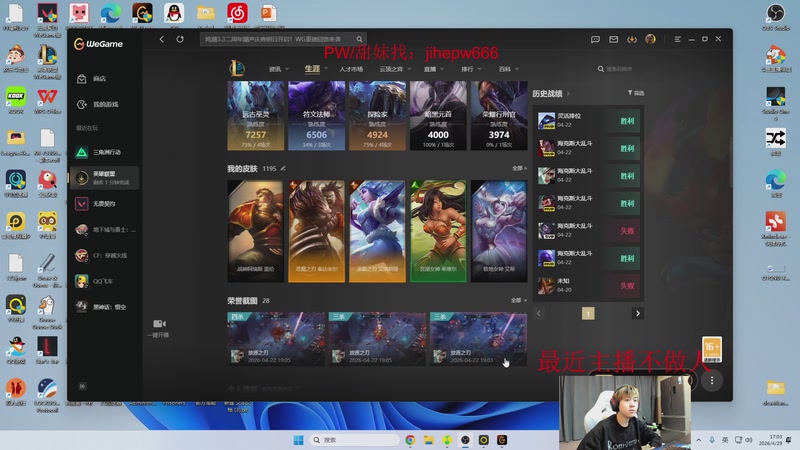Open the 远古巫灵 mastery card (7257)
Screen dimensions: 800x450
click(x=256, y=115)
